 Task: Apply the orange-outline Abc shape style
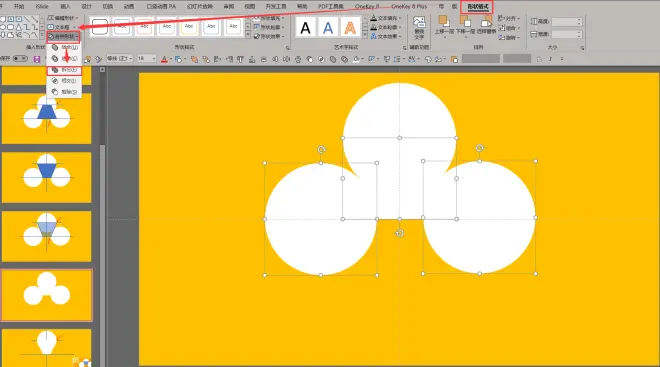pyautogui.click(x=144, y=27)
